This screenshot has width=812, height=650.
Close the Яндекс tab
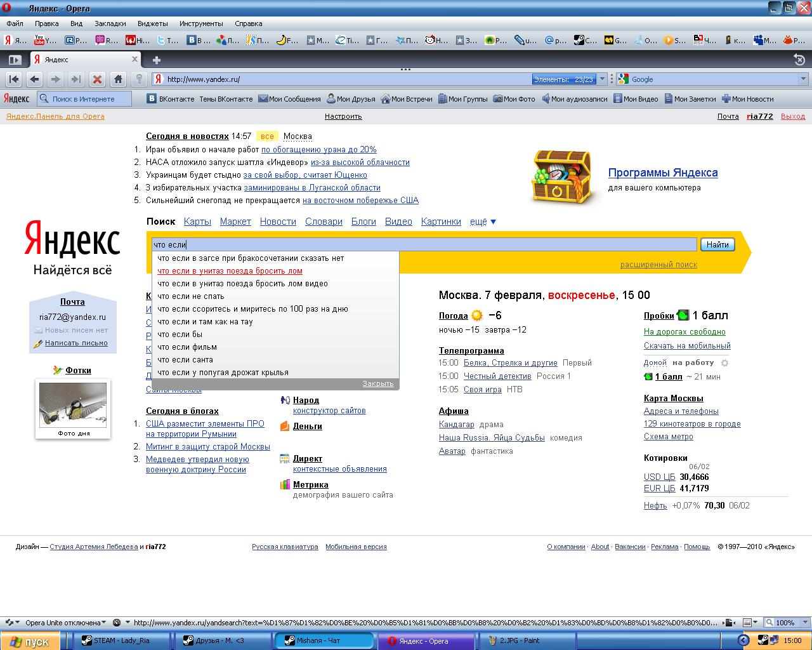pos(134,59)
